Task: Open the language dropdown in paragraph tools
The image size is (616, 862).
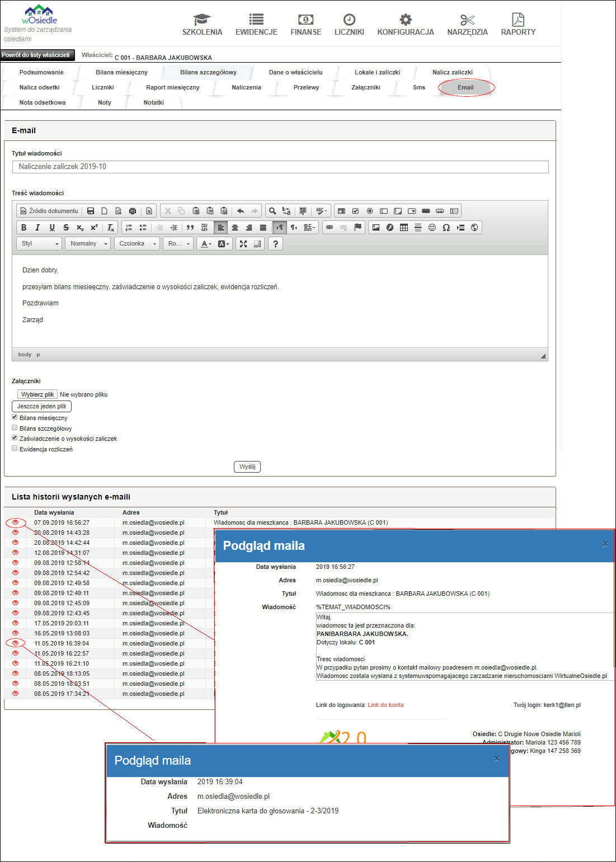Action: pos(309,228)
